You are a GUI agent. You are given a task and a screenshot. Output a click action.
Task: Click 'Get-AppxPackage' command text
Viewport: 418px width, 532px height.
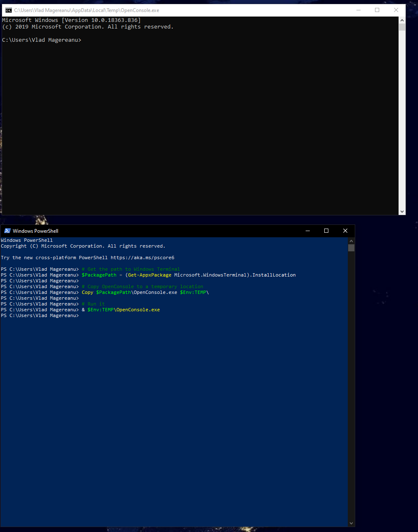(x=150, y=275)
